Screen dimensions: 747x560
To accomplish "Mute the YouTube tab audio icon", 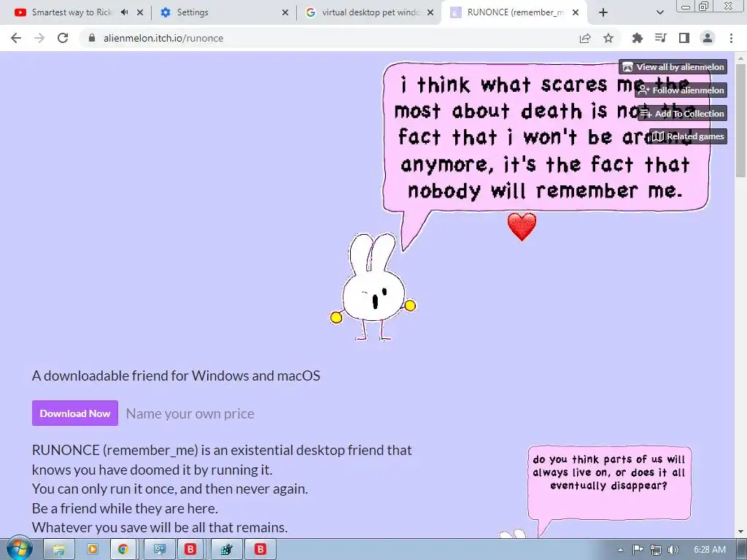I will [x=124, y=12].
